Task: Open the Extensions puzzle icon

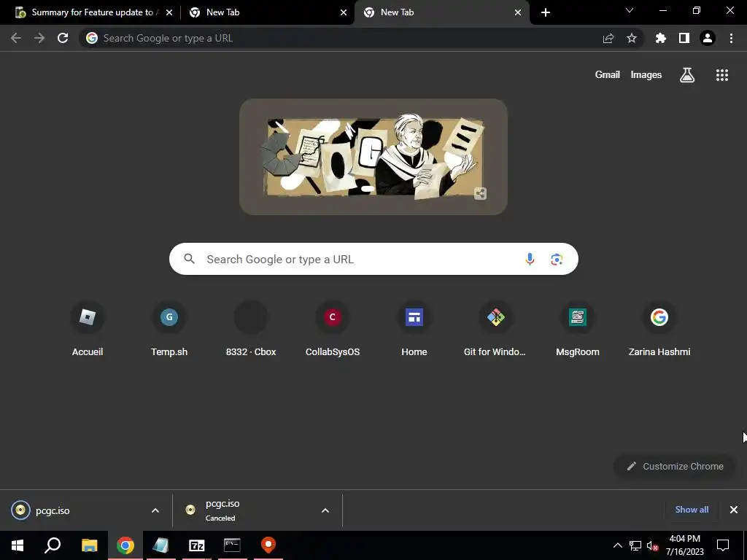Action: coord(660,38)
